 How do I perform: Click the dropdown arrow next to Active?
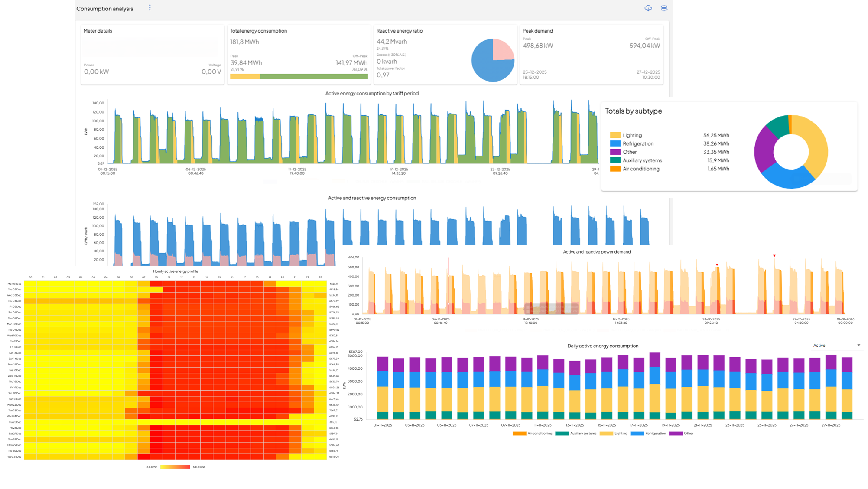click(x=858, y=346)
